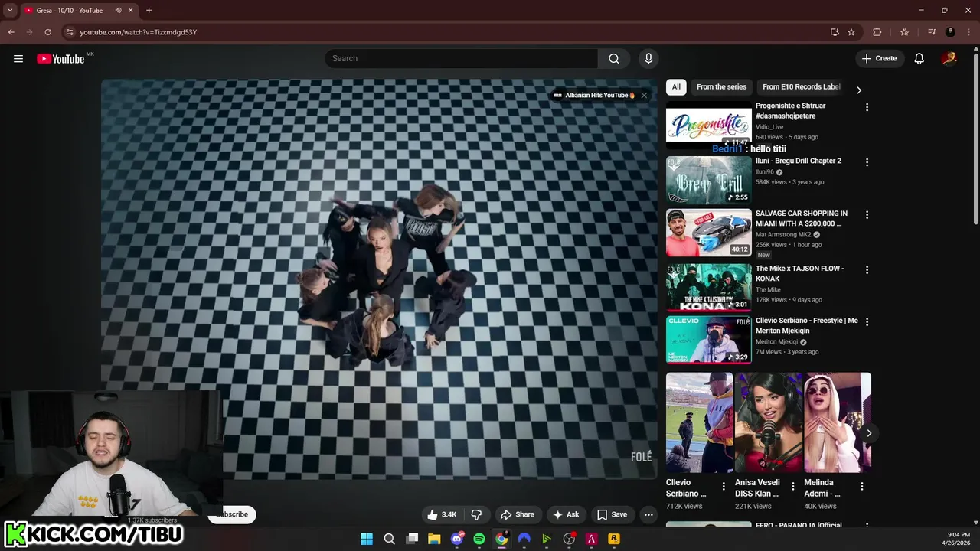Open the Ask AI button

[566, 514]
